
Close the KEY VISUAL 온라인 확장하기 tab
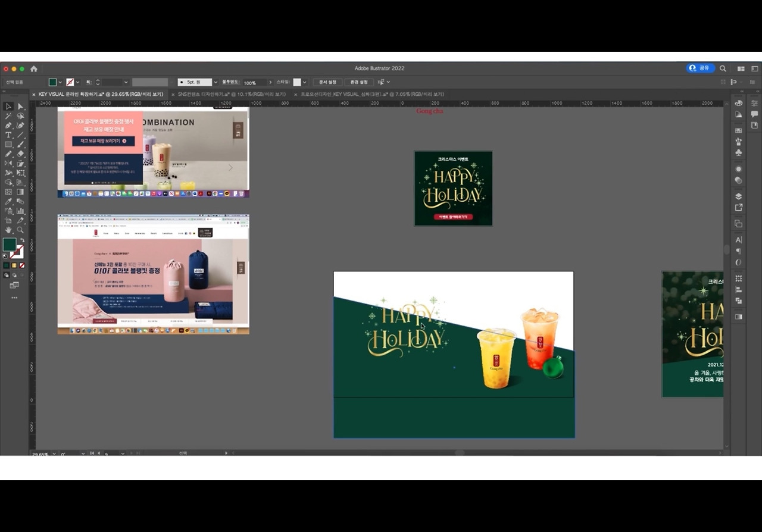33,94
